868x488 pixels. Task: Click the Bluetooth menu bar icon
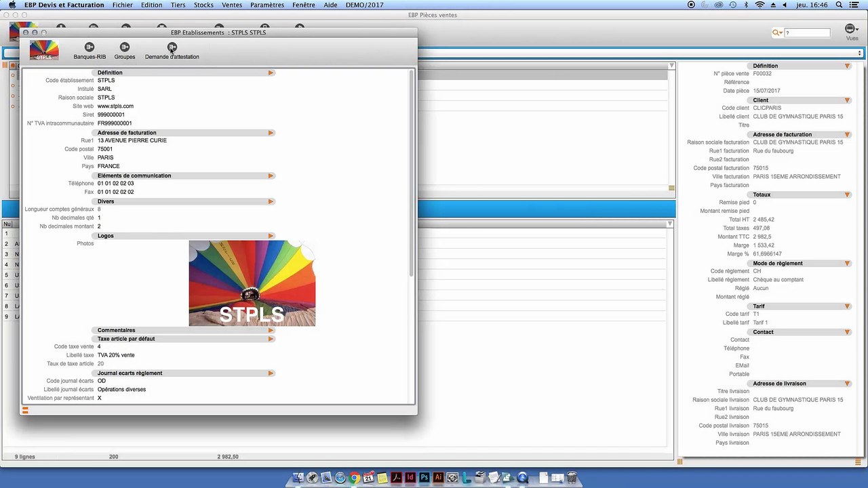click(x=746, y=5)
